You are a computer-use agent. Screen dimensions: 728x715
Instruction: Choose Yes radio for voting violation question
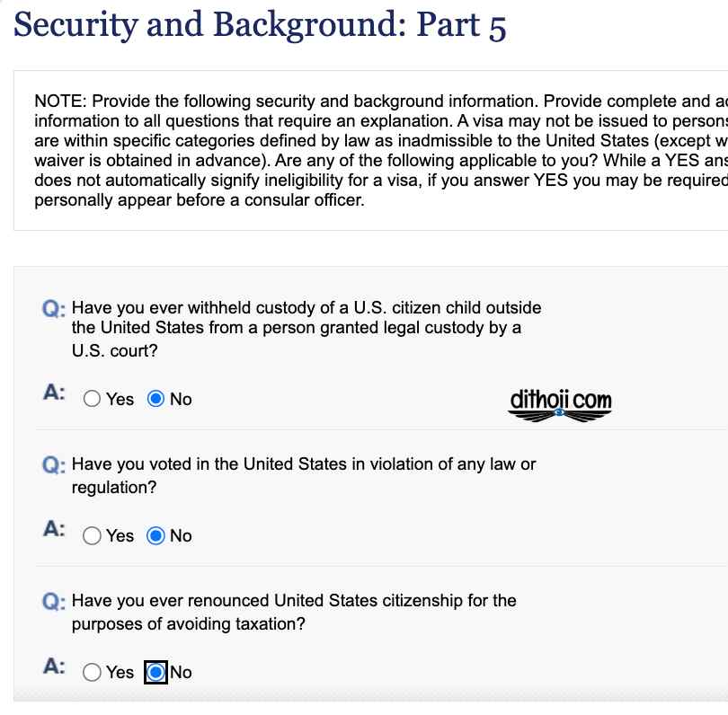click(92, 535)
